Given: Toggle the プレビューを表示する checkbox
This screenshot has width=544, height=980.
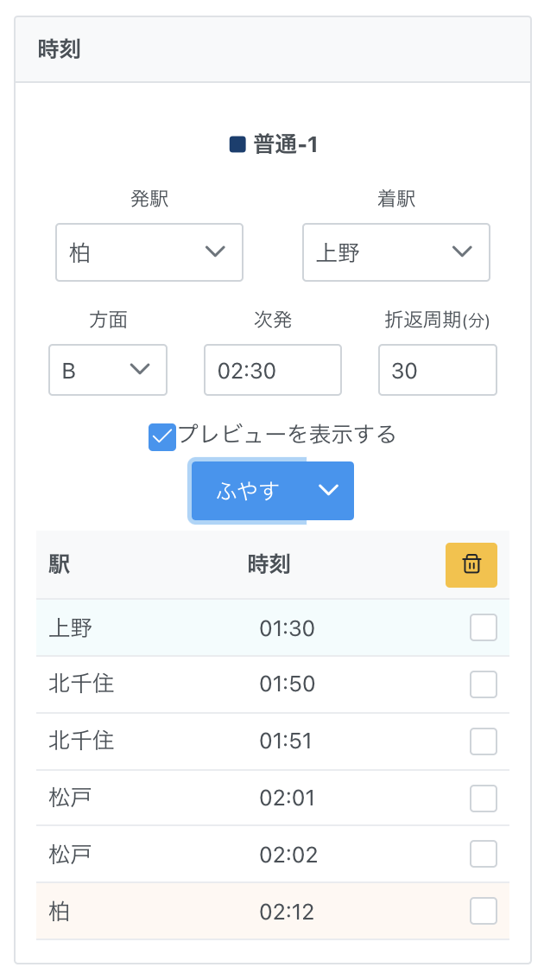Looking at the screenshot, I should 162,437.
